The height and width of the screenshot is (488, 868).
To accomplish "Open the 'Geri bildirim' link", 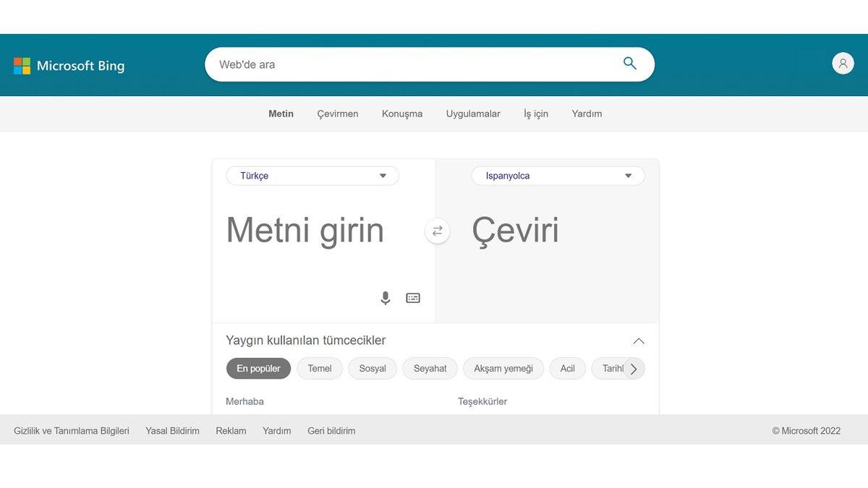I will (x=331, y=430).
